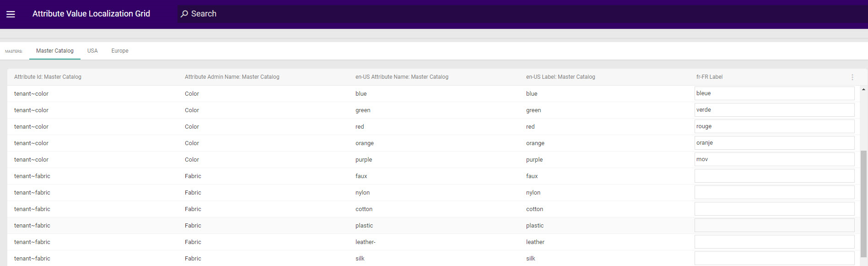Open the grid column options kebab menu
868x266 pixels.
[852, 77]
